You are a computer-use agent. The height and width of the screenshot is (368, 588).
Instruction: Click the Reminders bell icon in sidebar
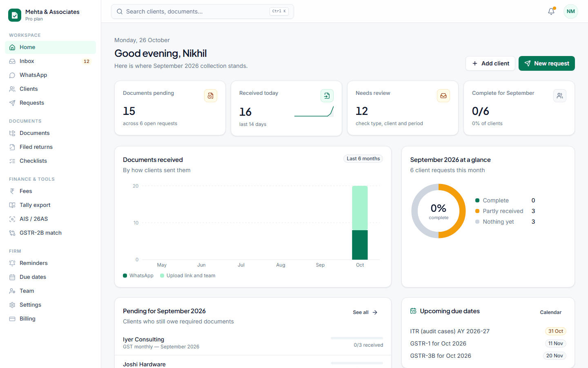[12, 263]
